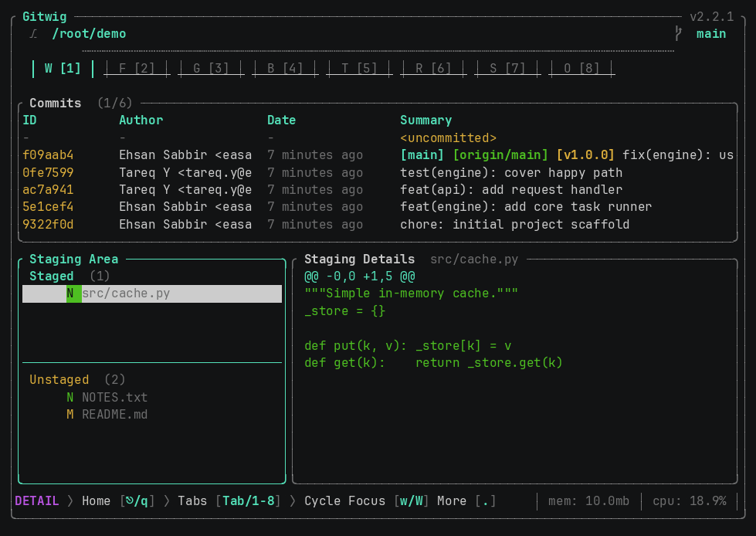Click 'chore: initial project scaffold' summary
The height and width of the screenshot is (536, 756).
point(515,224)
